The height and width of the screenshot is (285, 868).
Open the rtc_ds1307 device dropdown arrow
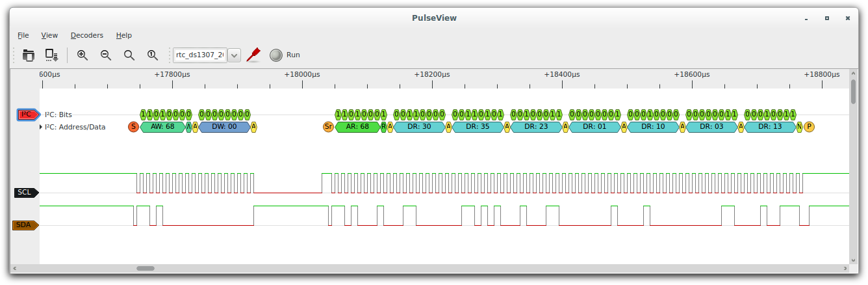click(235, 55)
